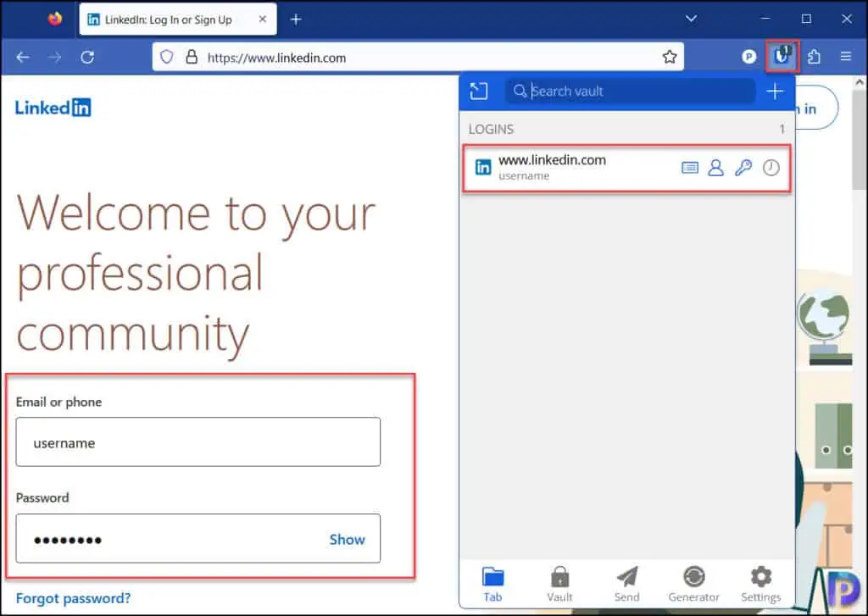Click the view item card icon for linkedin login
Image resolution: width=868 pixels, height=616 pixels.
pos(690,168)
